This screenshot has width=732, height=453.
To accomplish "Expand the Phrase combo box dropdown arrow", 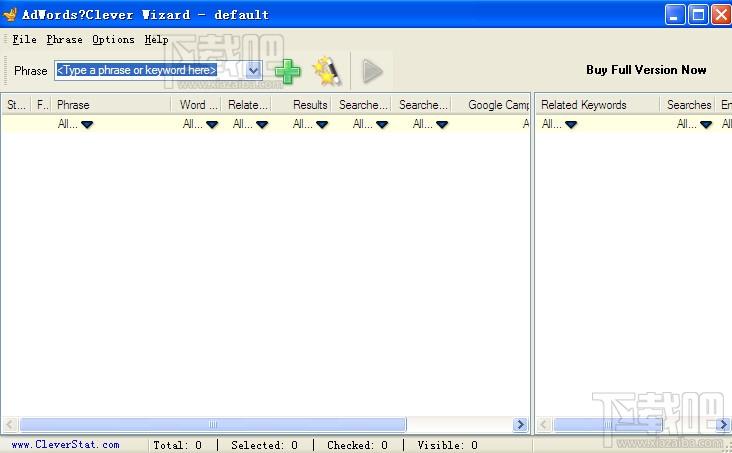I will (x=253, y=71).
